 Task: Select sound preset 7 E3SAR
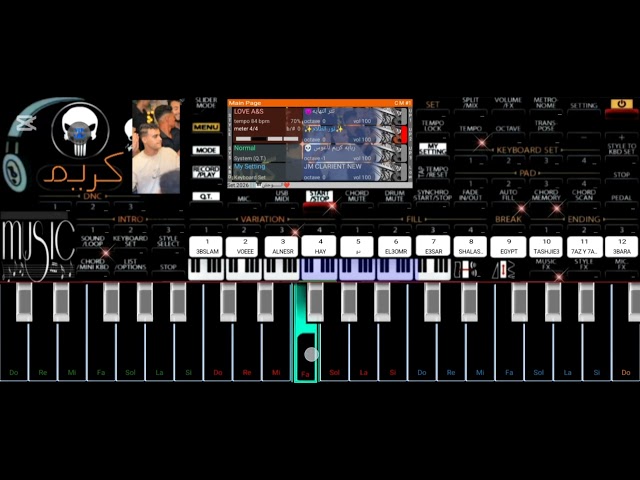tap(433, 247)
